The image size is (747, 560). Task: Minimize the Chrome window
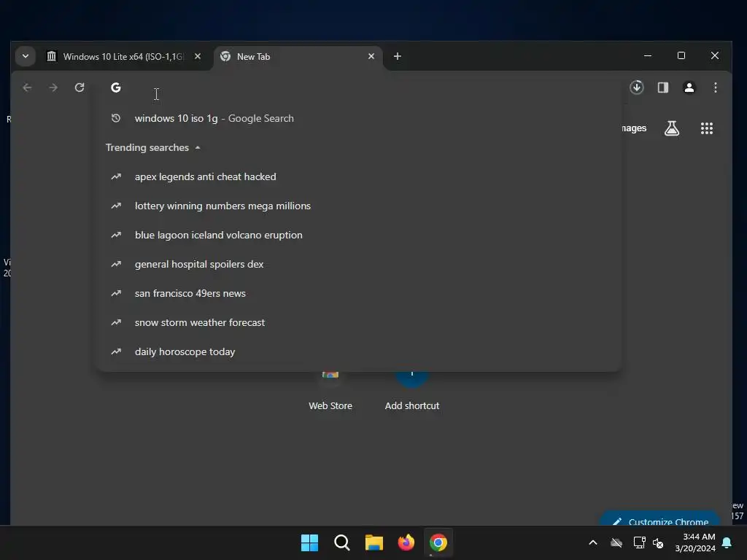tap(648, 55)
